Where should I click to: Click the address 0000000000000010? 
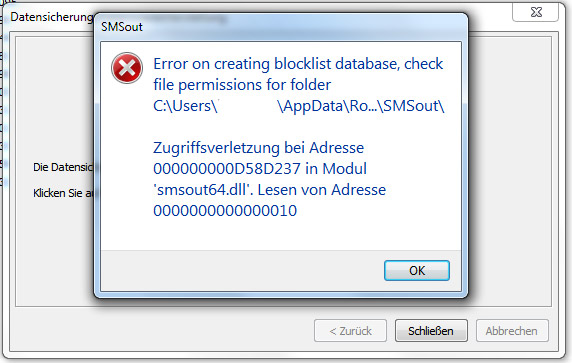(x=225, y=211)
